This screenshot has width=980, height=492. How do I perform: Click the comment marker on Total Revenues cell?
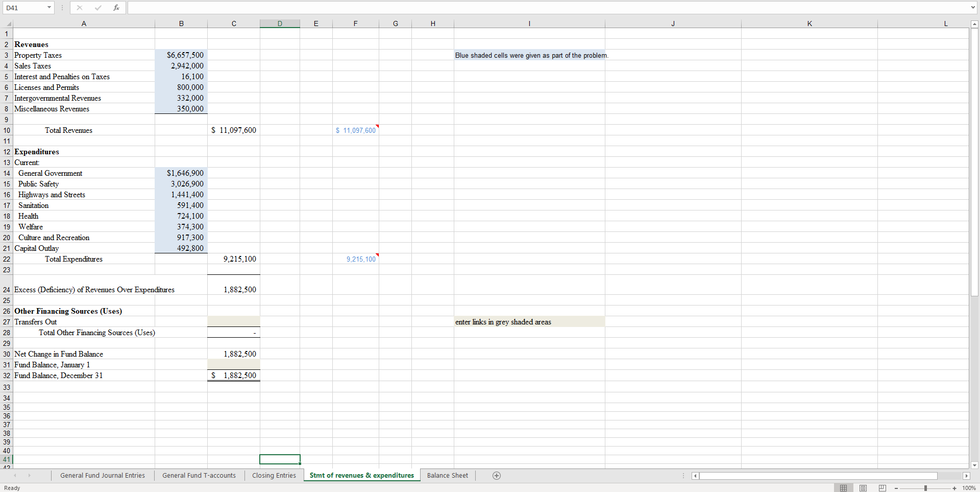click(378, 126)
